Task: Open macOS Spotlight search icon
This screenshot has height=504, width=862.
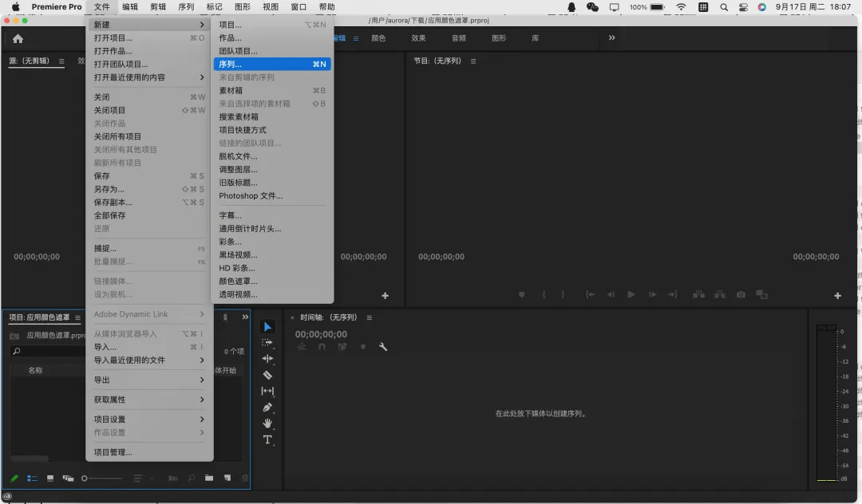Action: tap(724, 7)
